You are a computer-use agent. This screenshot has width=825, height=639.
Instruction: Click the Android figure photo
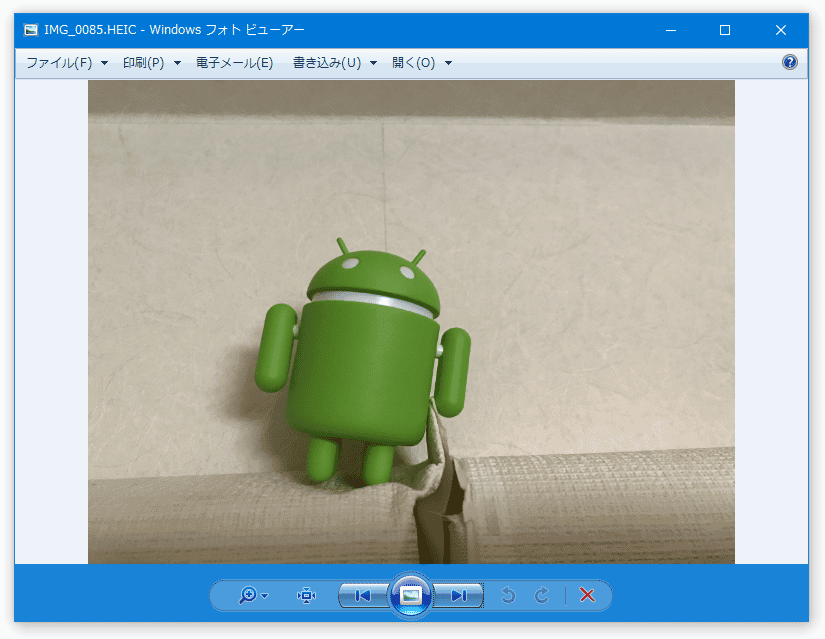pos(411,322)
